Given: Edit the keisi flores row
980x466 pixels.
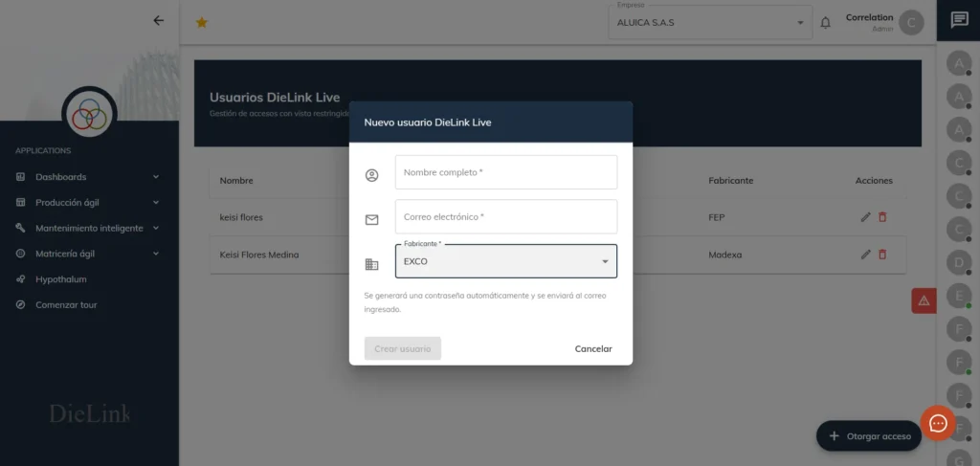Looking at the screenshot, I should [x=865, y=217].
